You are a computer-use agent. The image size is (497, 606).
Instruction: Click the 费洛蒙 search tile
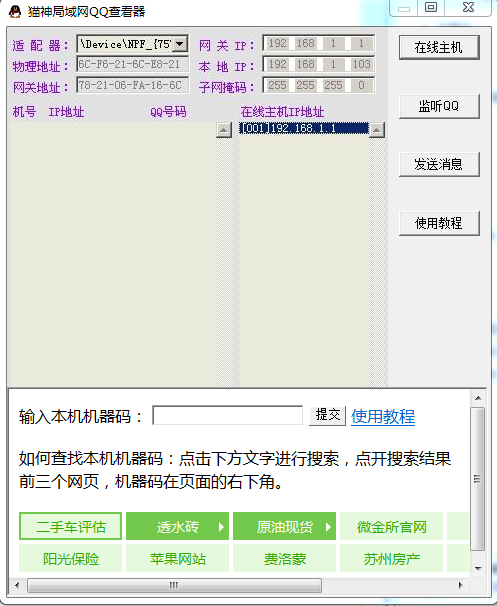(284, 558)
